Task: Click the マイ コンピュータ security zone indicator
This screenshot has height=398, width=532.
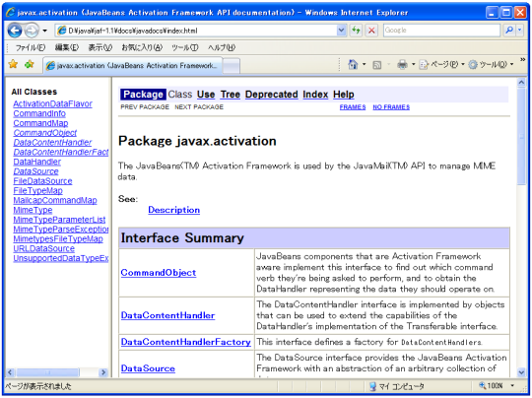Action: point(397,386)
